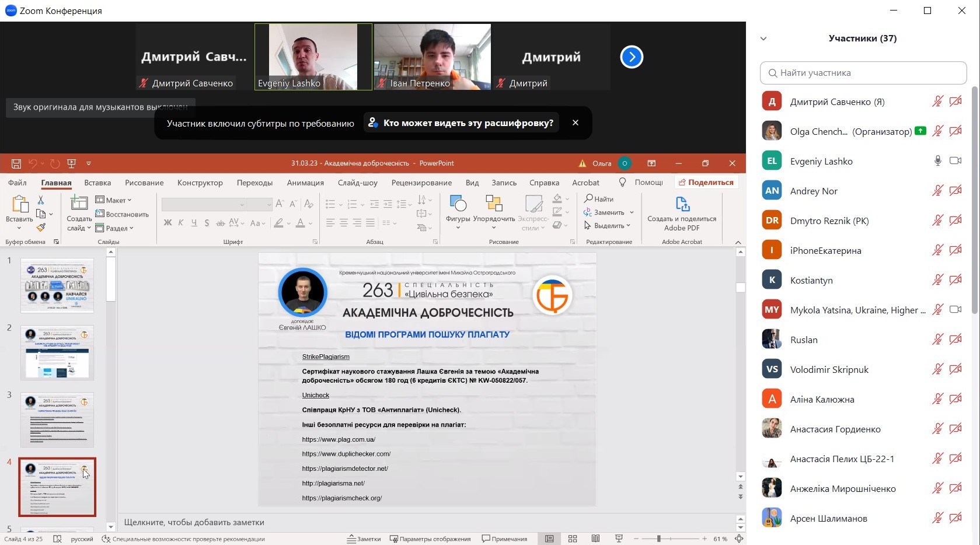The width and height of the screenshot is (980, 545).
Task: Open Layout (Макет) dropdown
Action: click(x=114, y=200)
